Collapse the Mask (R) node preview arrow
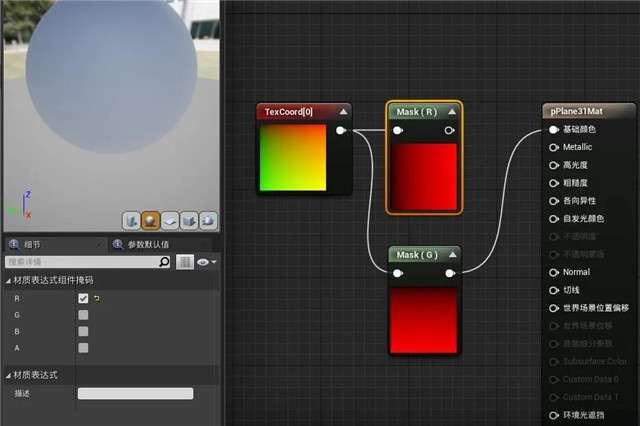 coord(451,112)
